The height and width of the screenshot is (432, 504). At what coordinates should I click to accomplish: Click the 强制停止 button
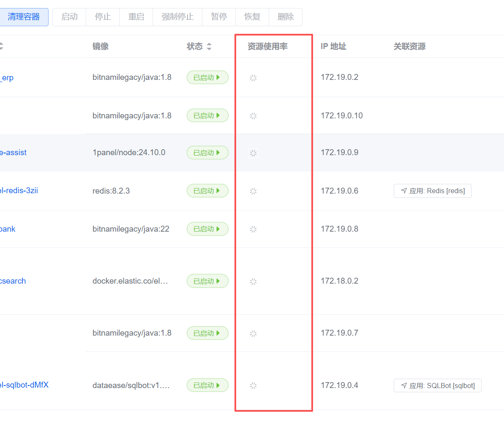tap(177, 17)
